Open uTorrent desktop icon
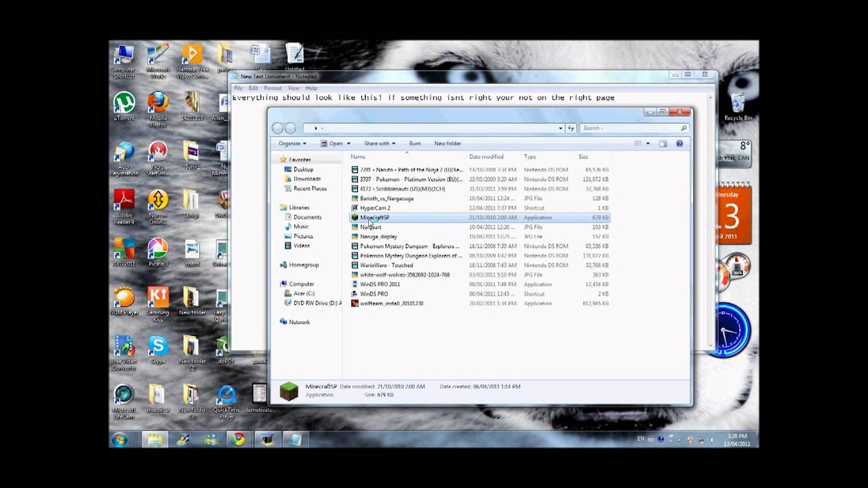This screenshot has width=868, height=488. point(124,106)
